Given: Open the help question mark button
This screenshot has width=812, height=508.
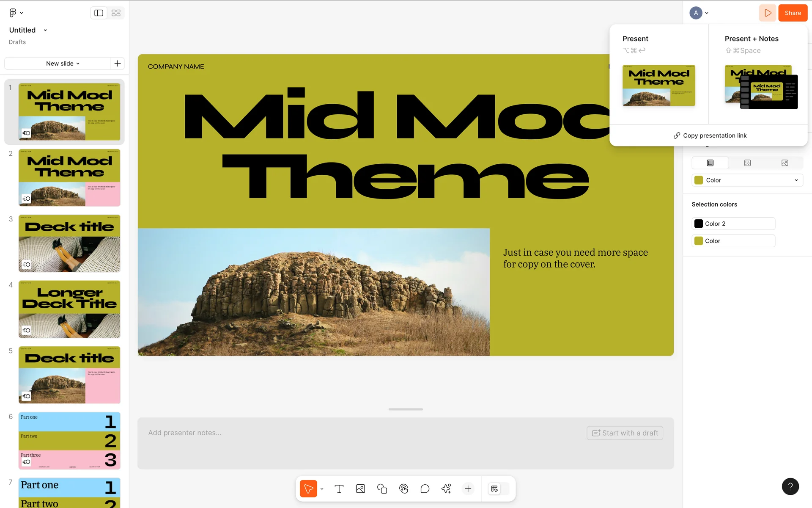Looking at the screenshot, I should tap(790, 486).
